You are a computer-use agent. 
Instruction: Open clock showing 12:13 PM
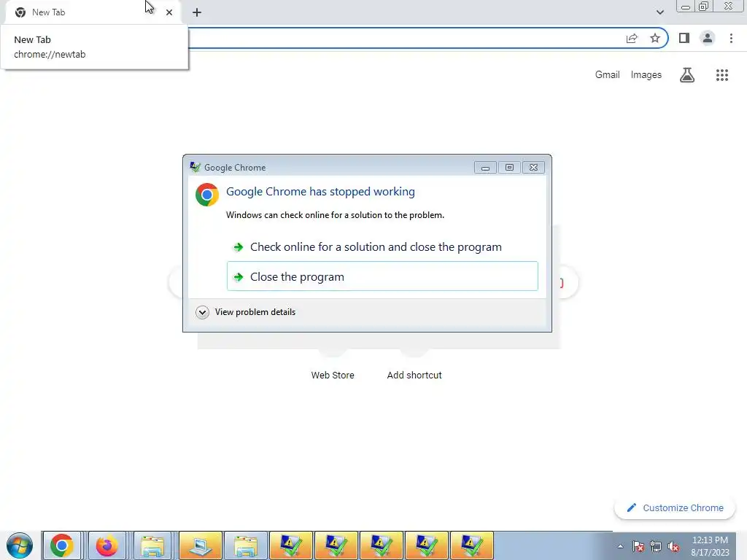[710, 546]
